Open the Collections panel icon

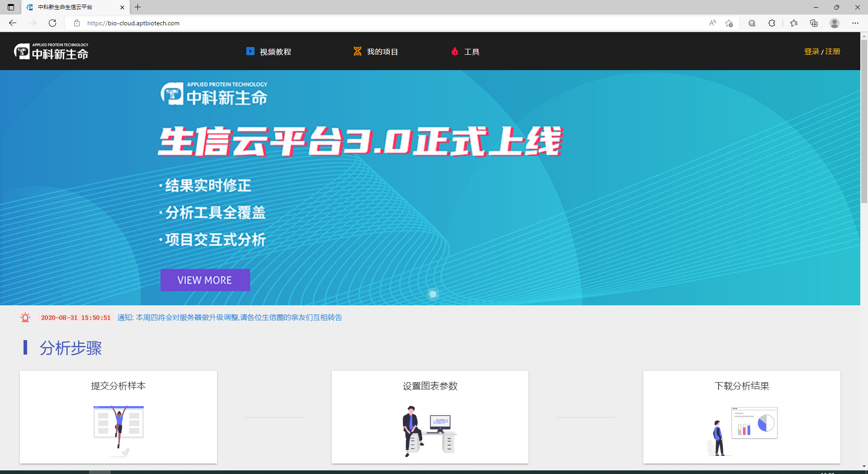click(814, 23)
